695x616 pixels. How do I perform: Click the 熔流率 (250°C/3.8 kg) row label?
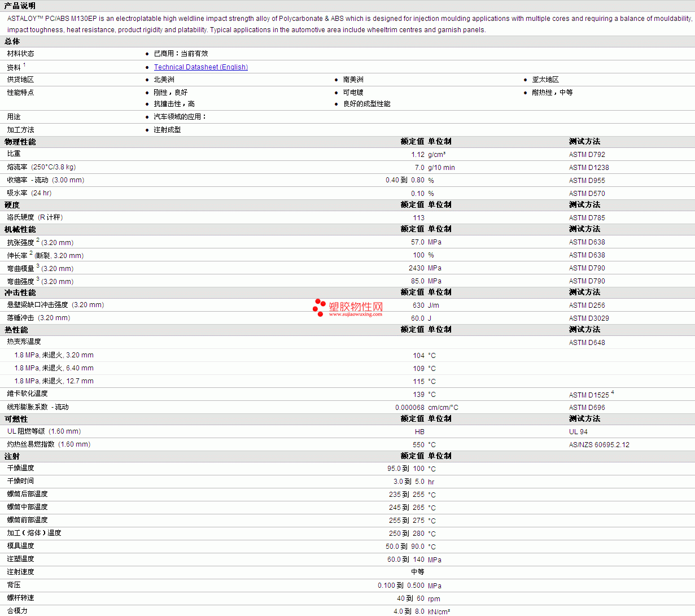point(41,167)
